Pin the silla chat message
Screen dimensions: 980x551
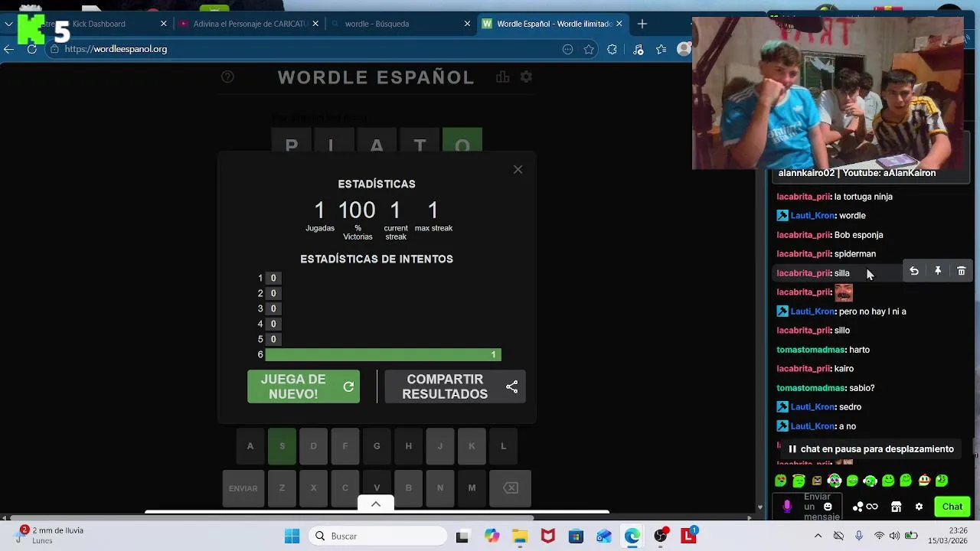tap(937, 271)
